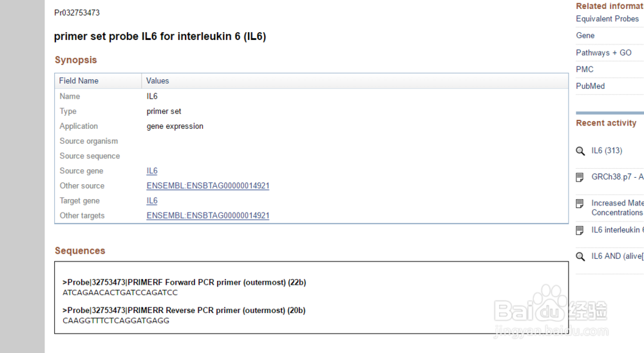This screenshot has width=644, height=353.
Task: Click the document icon beside IL6 interleukin
Action: tap(580, 231)
